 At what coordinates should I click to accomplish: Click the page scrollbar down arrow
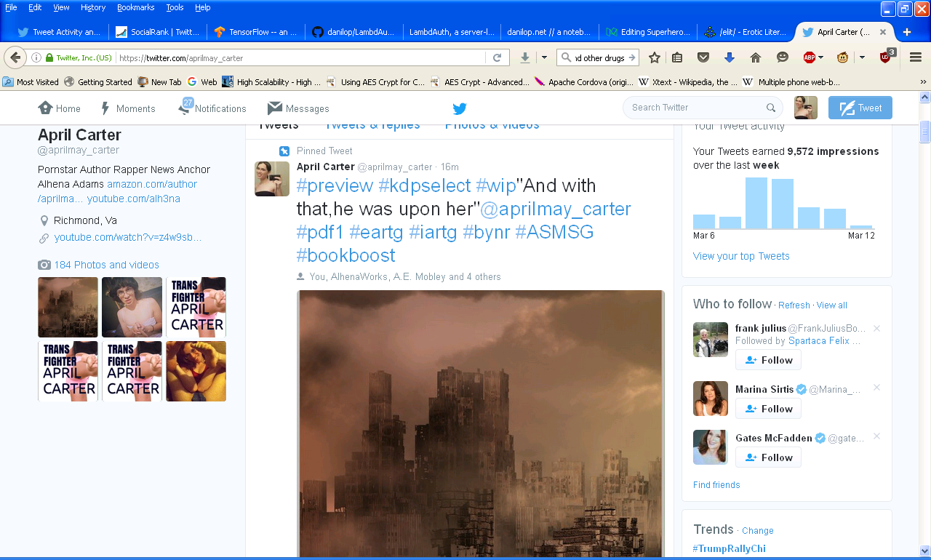(924, 551)
